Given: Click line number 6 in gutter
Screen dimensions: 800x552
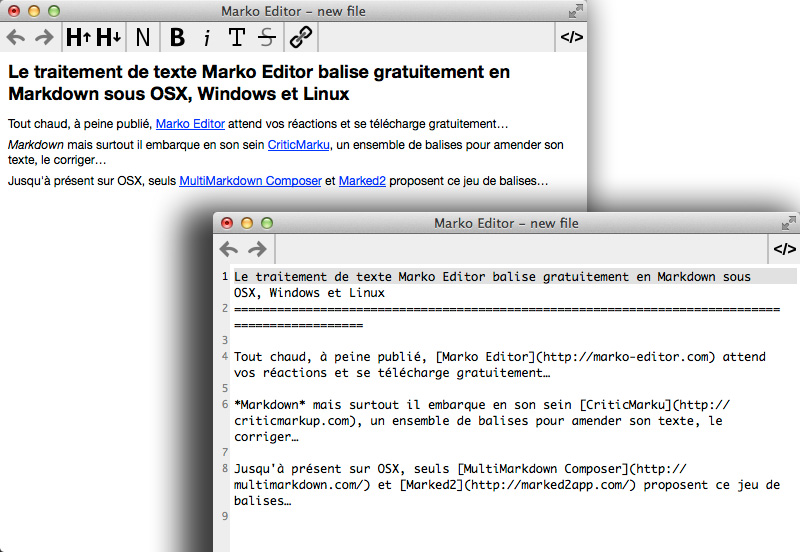Looking at the screenshot, I should point(225,404).
